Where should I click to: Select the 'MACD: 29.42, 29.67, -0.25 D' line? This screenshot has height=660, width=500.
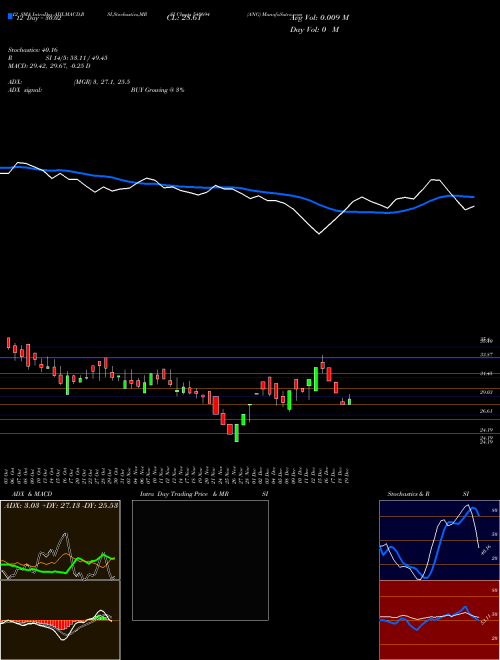pos(49,66)
